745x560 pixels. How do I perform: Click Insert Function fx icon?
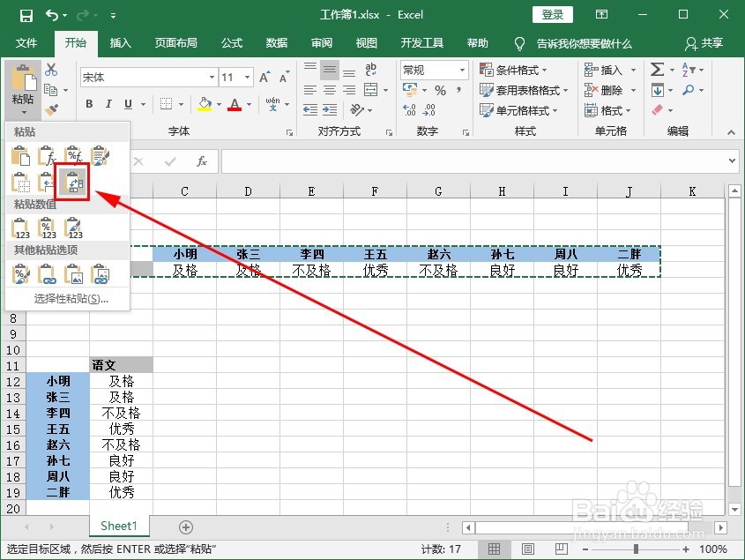[202, 161]
